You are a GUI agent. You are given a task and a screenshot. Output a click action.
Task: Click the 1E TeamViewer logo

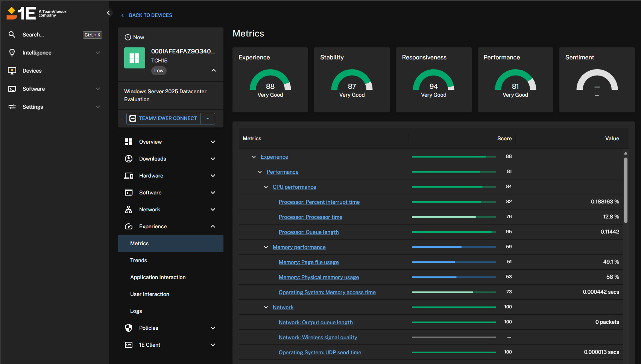click(x=36, y=13)
